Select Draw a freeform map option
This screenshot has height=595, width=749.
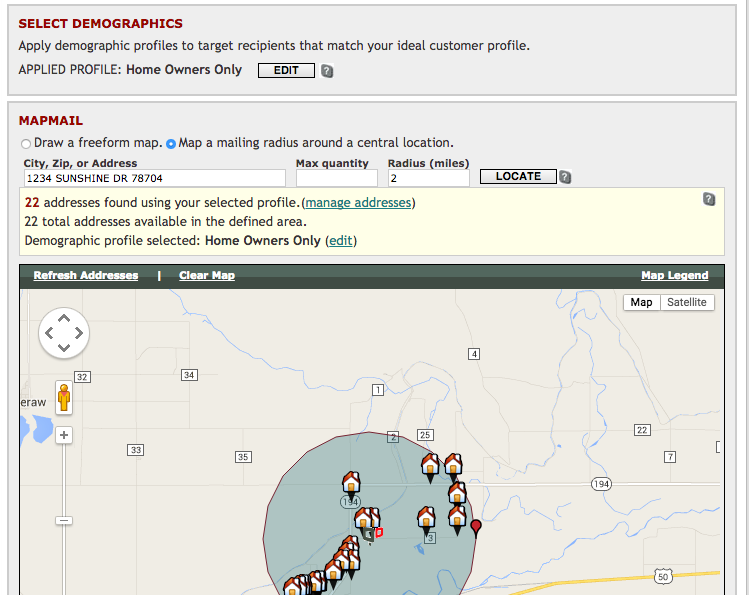(26, 143)
